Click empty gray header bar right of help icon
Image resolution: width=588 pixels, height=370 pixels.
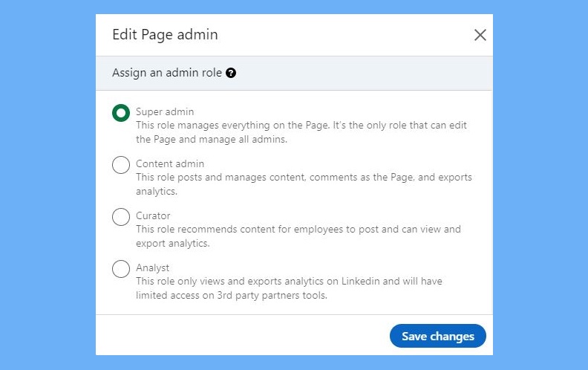pyautogui.click(x=364, y=74)
